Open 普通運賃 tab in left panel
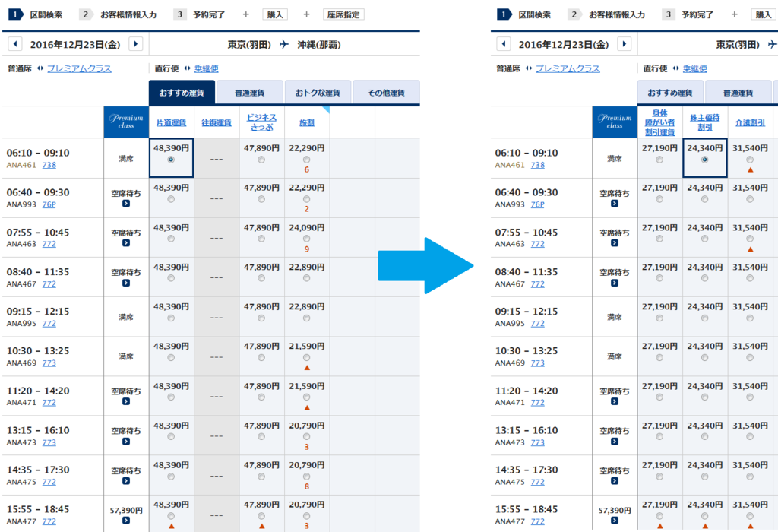778x532 pixels. (249, 93)
